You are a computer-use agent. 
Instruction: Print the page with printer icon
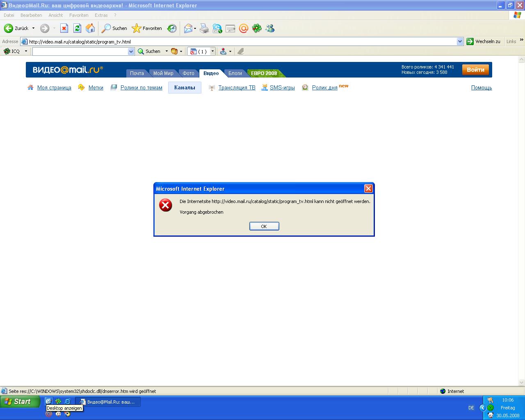coord(204,28)
